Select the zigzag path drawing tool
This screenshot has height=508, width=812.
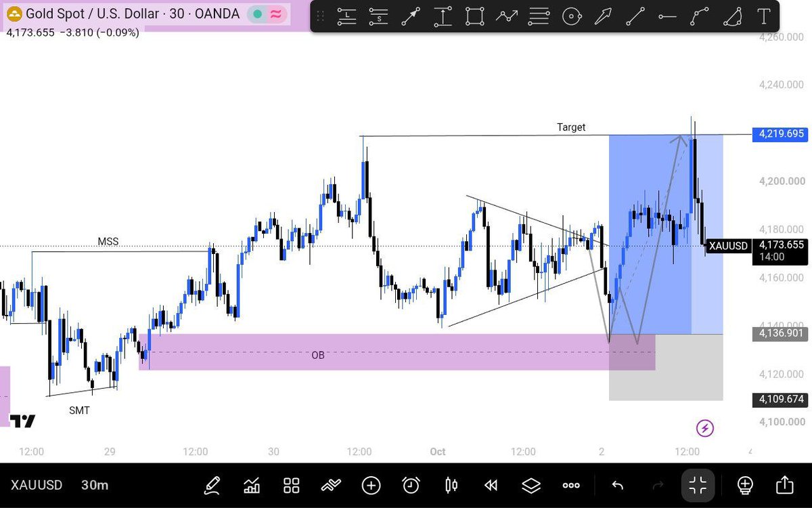[x=507, y=17]
